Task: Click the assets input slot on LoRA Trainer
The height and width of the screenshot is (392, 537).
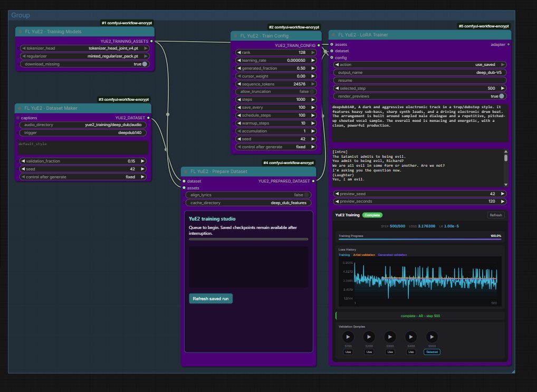Action: tap(331, 44)
